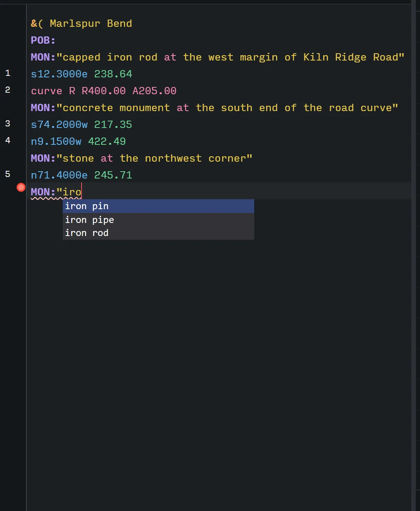Image resolution: width=420 pixels, height=511 pixels.
Task: Click the vertical scrollbar on the right edge
Action: coord(413,255)
